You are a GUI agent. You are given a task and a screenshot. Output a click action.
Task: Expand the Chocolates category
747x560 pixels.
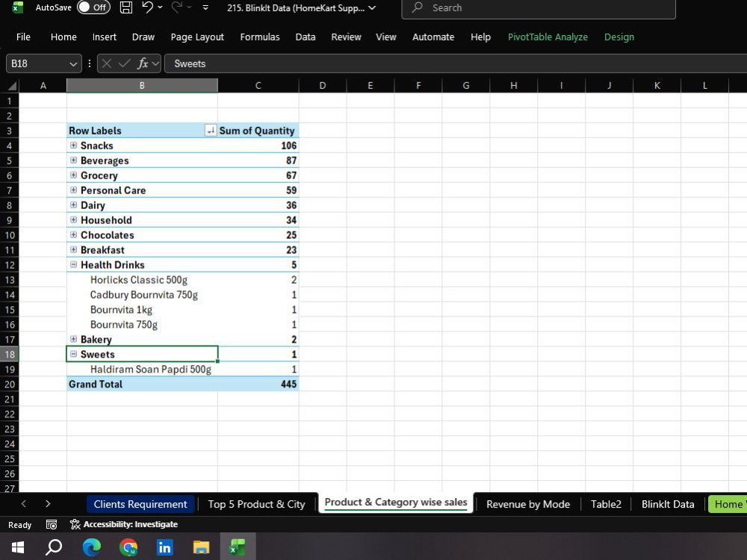pyautogui.click(x=73, y=234)
